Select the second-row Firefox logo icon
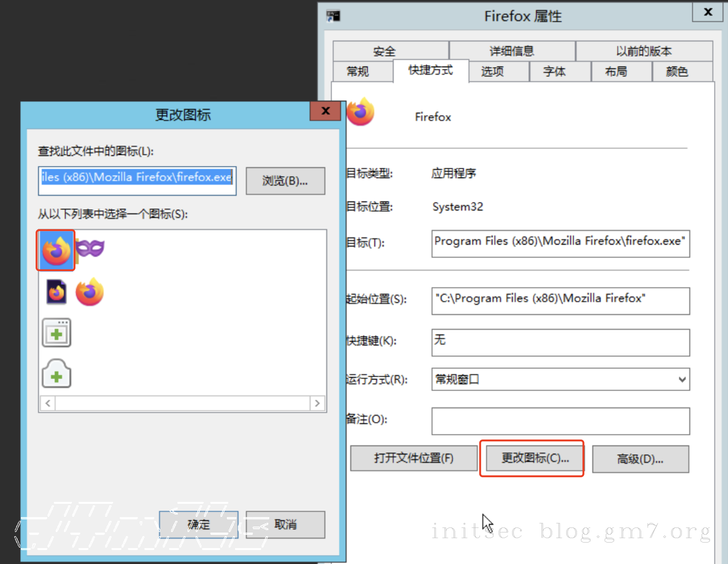Viewport: 728px width, 564px height. click(x=90, y=292)
